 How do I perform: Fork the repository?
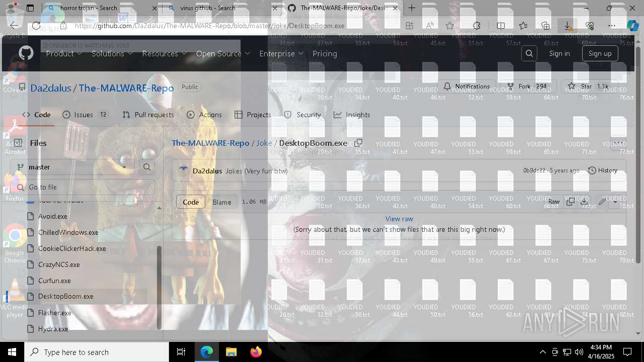pos(527,86)
